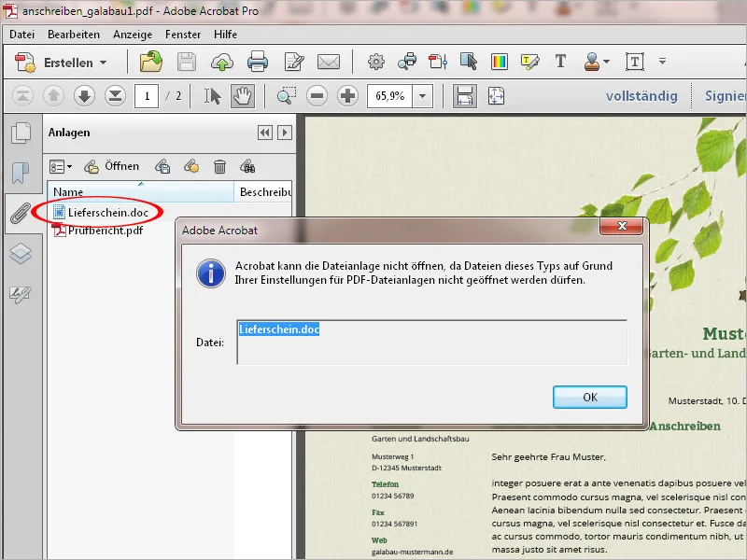The width and height of the screenshot is (747, 560).
Task: Go to first page button
Action: (22, 96)
